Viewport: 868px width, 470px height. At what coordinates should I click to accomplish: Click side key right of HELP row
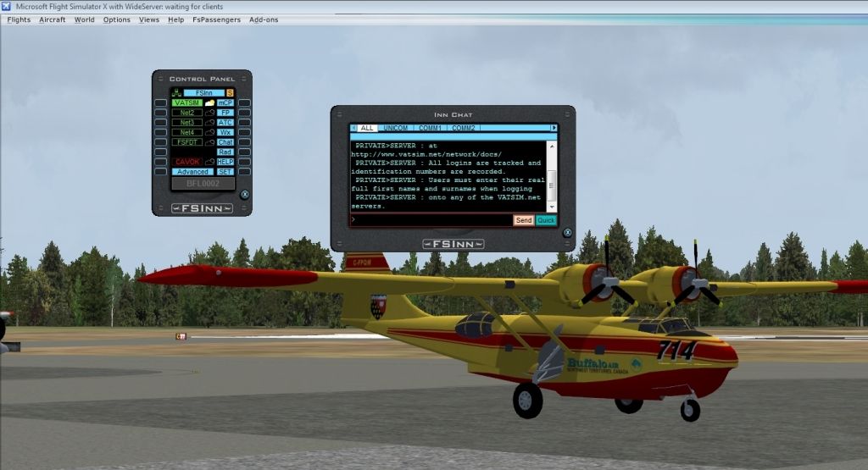click(x=245, y=162)
